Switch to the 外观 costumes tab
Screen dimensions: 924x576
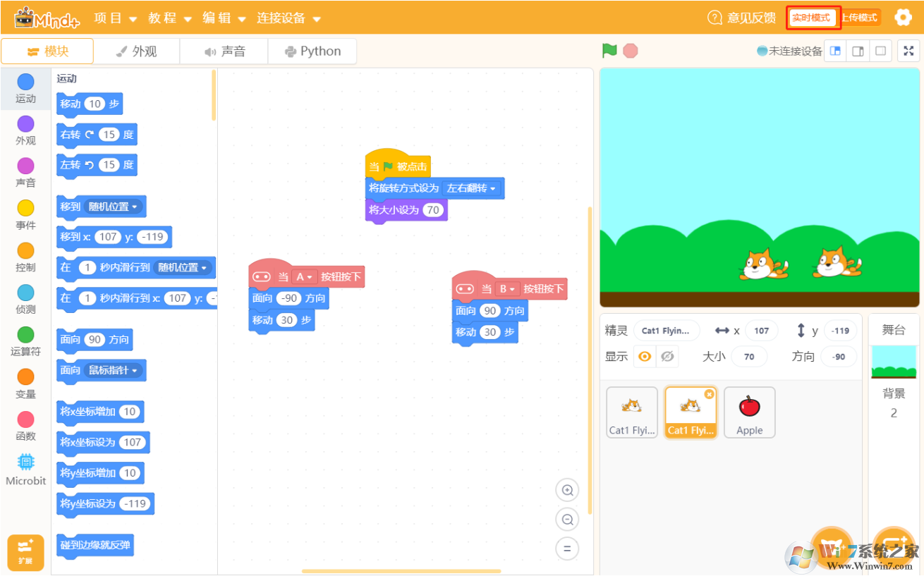pos(136,51)
